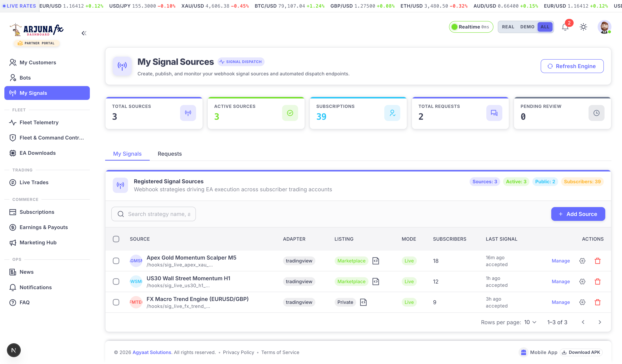Click the Refresh Engine button
The image size is (622, 364).
tap(572, 66)
